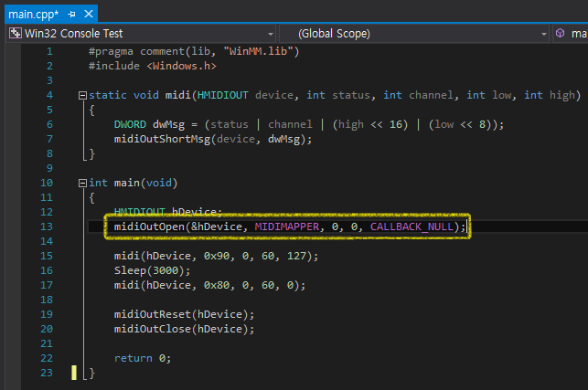The height and width of the screenshot is (390, 588).
Task: Click the #include <Windows.h> line
Action: pyautogui.click(x=152, y=66)
